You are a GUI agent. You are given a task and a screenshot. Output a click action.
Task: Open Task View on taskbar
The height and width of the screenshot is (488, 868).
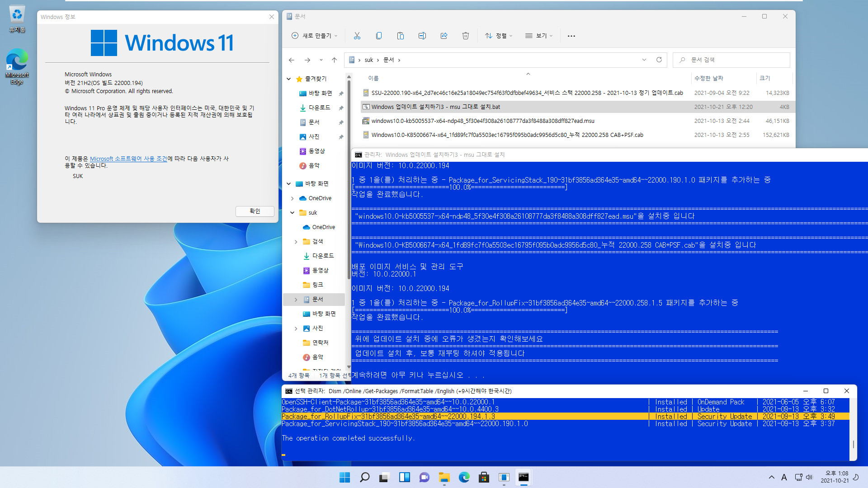tap(384, 477)
